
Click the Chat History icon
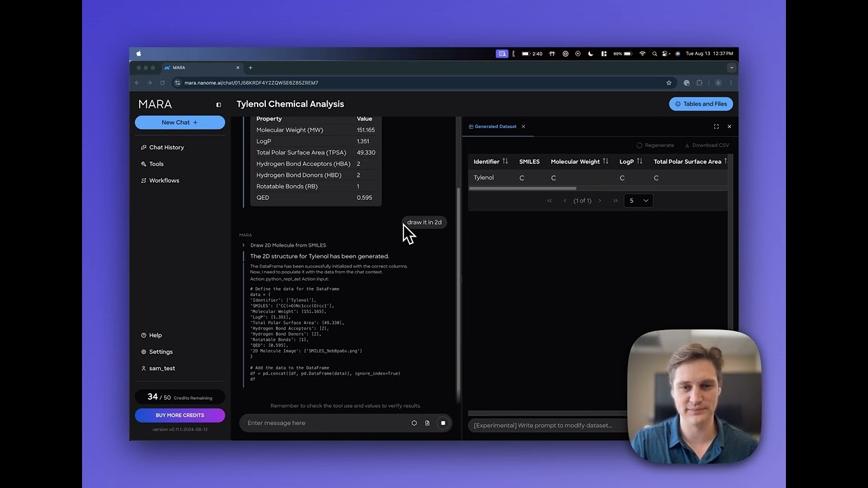(143, 147)
